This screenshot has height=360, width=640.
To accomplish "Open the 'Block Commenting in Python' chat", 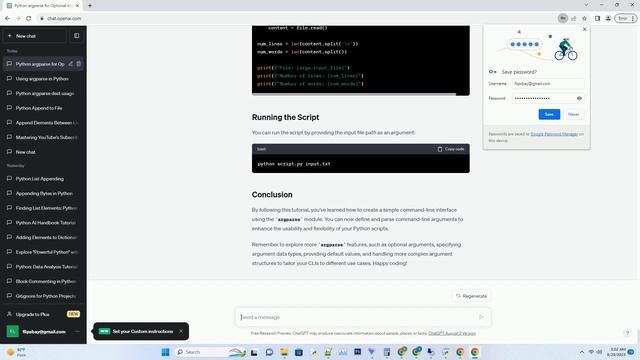I will [43, 282].
